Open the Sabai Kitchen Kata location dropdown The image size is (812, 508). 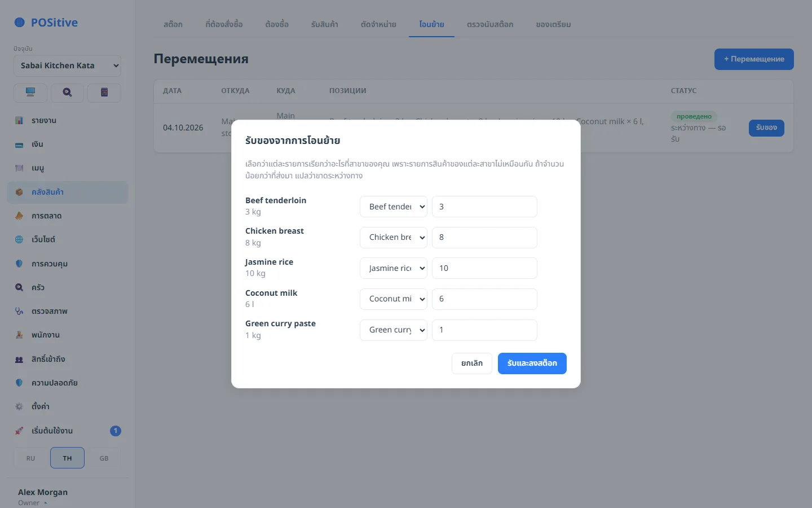click(x=67, y=65)
